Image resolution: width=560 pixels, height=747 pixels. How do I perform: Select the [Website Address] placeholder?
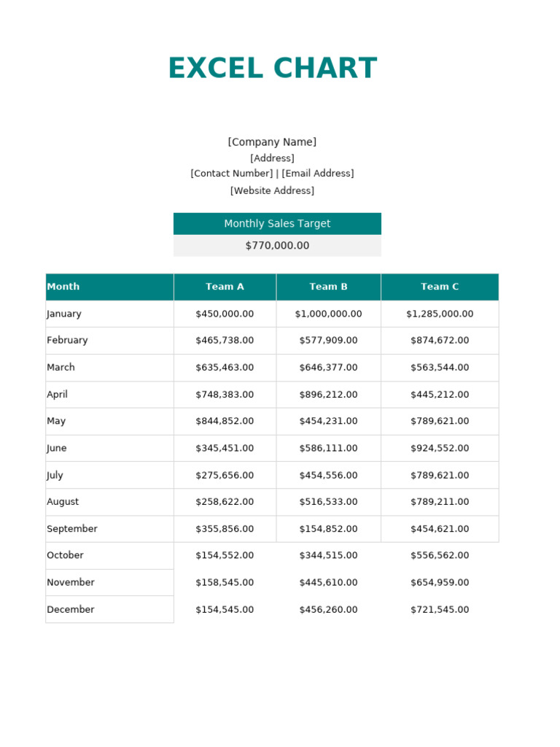point(272,190)
